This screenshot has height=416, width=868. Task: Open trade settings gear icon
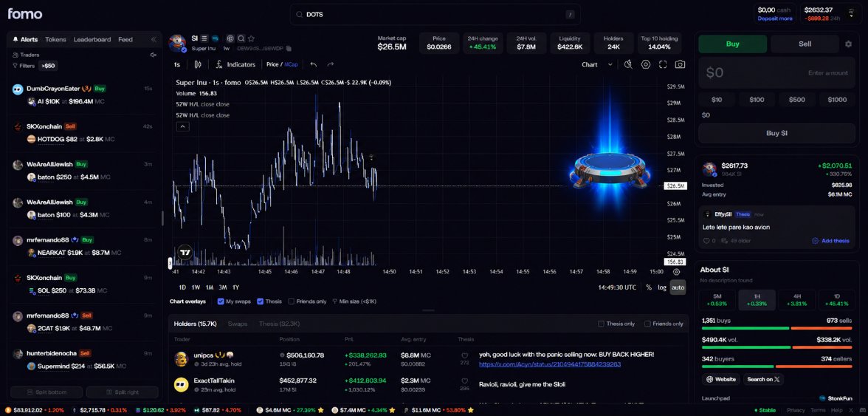848,44
